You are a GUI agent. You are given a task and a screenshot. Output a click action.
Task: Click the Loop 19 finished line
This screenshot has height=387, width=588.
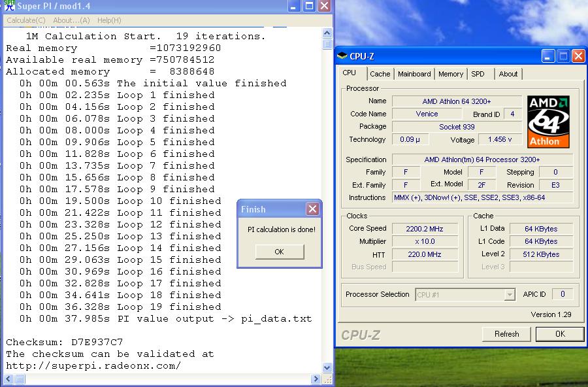pyautogui.click(x=120, y=307)
